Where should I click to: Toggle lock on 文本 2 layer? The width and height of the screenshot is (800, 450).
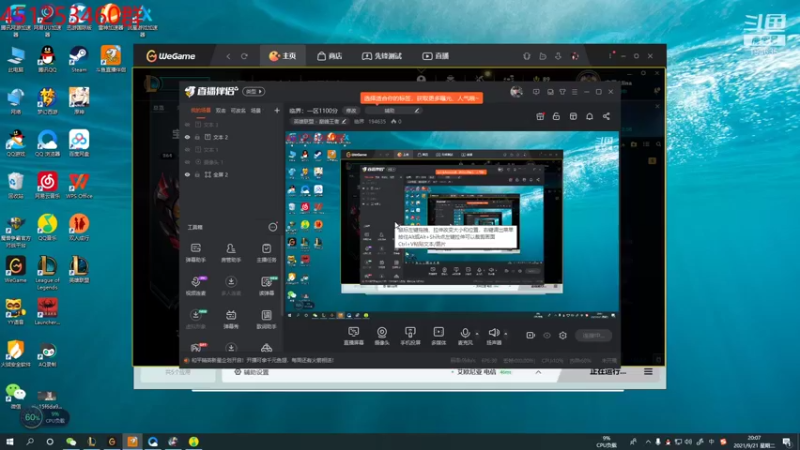[x=197, y=137]
